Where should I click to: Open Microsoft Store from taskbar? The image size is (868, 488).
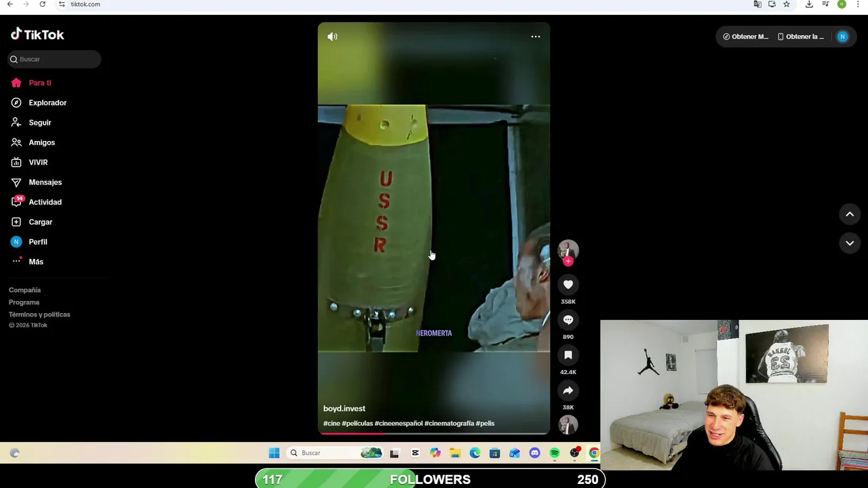point(494,453)
